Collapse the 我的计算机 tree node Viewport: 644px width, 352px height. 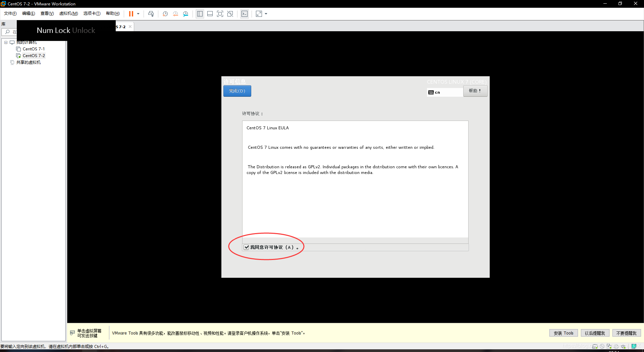[6, 42]
